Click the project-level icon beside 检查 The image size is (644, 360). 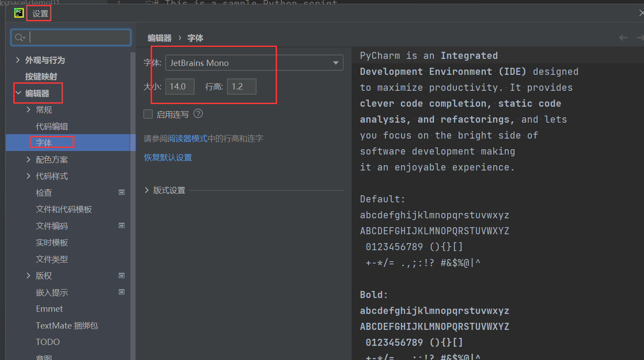coord(122,192)
